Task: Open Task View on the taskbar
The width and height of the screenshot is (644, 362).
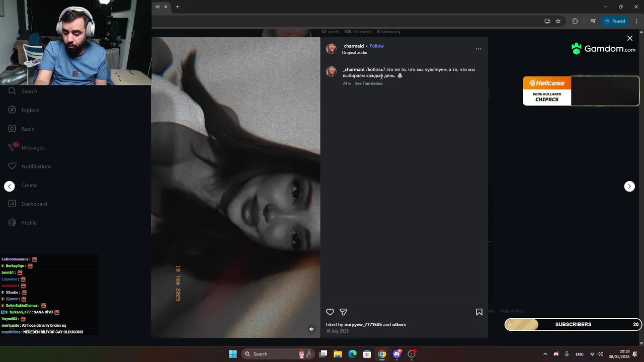Action: click(x=324, y=354)
